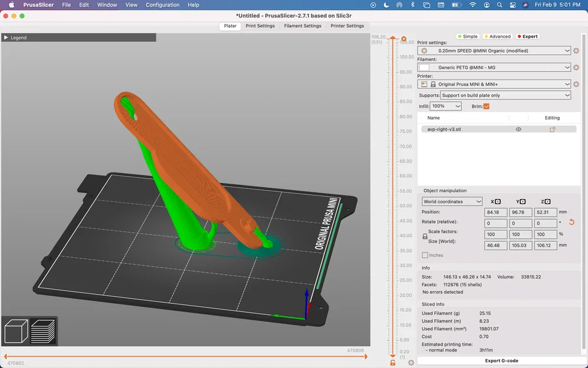The height and width of the screenshot is (368, 588).
Task: Open the Configuration menu
Action: coord(162,5)
